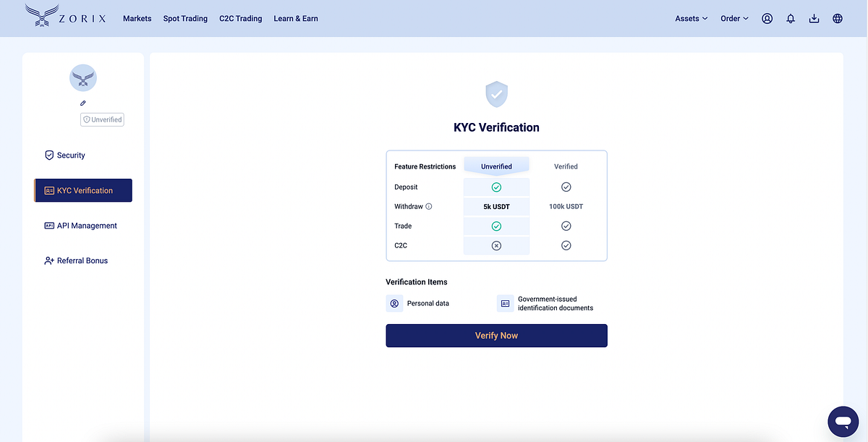
Task: Click the Withdraw info tooltip icon
Action: (428, 206)
